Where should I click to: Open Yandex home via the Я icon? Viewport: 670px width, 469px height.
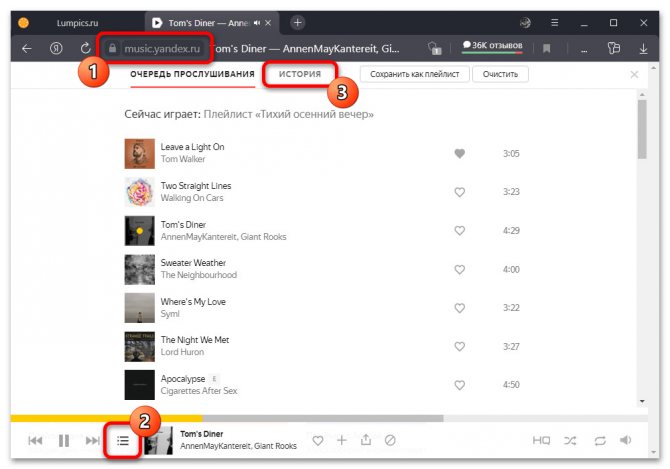(x=56, y=49)
